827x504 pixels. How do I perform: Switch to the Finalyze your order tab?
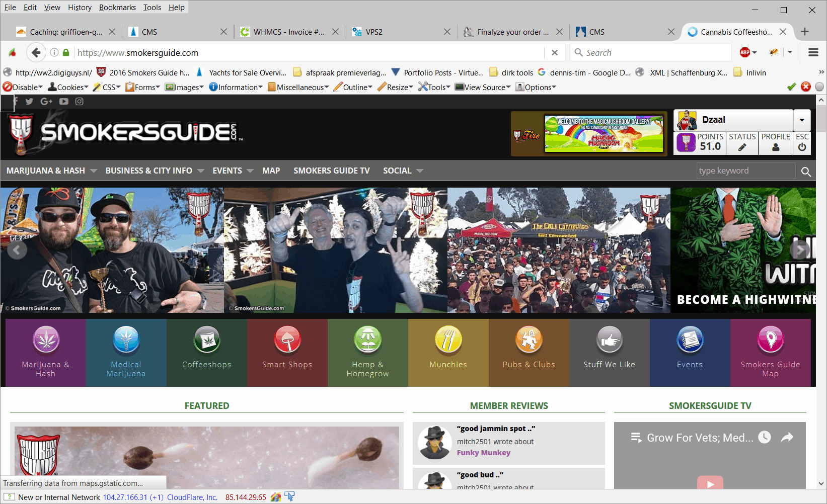(512, 32)
